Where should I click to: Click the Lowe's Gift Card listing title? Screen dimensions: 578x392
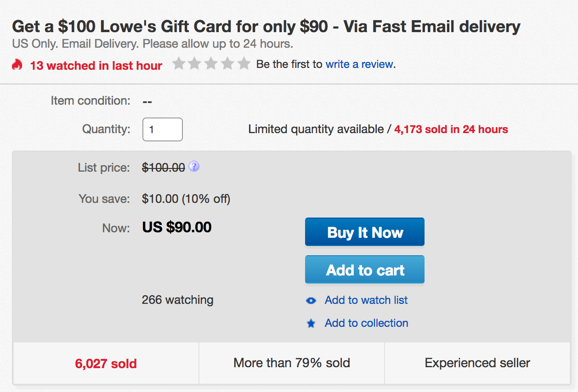tap(266, 27)
